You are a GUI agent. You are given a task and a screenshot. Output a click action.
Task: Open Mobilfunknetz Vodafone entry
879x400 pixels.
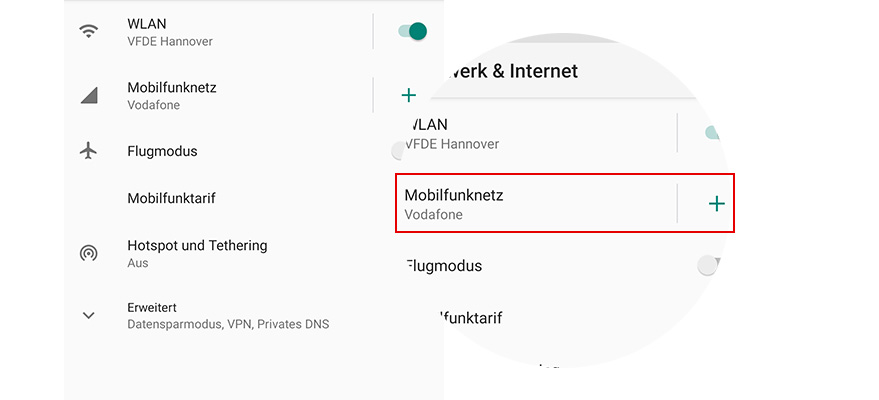(172, 95)
